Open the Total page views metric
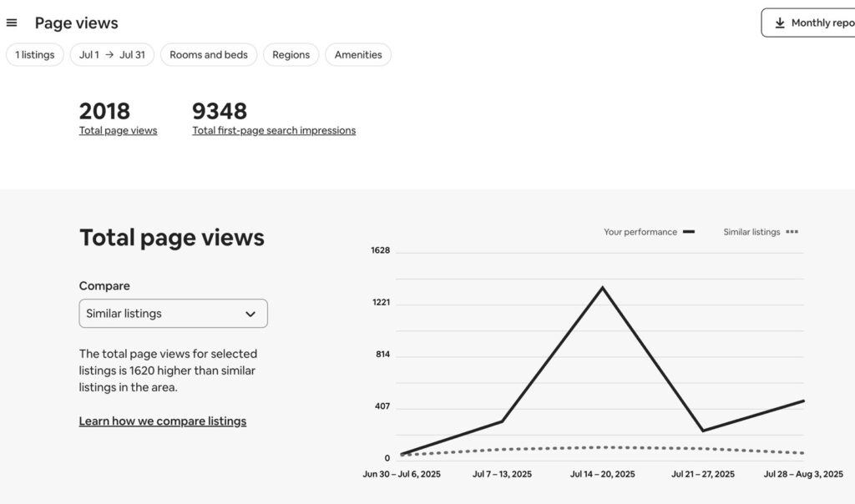855x504 pixels. 118,130
